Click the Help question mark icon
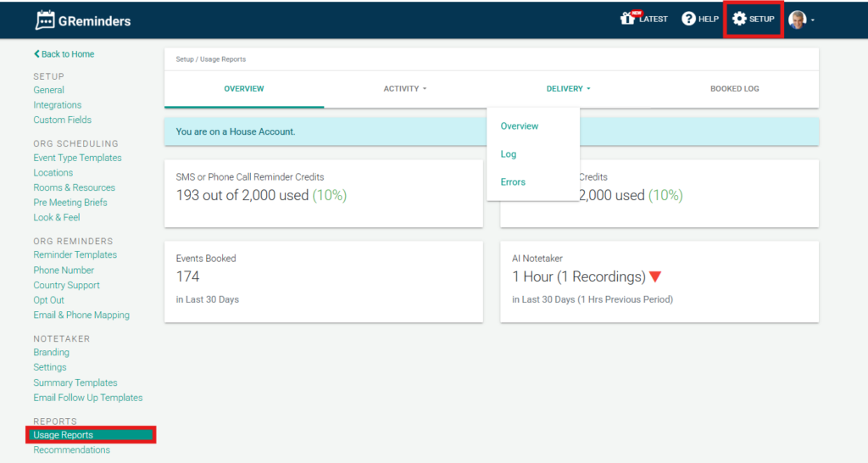This screenshot has width=868, height=463. [x=688, y=19]
